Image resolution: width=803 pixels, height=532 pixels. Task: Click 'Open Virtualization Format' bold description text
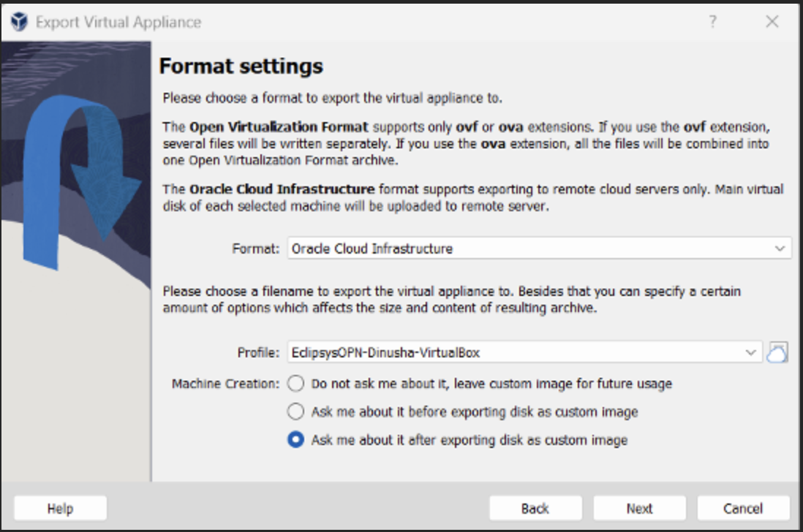point(279,127)
